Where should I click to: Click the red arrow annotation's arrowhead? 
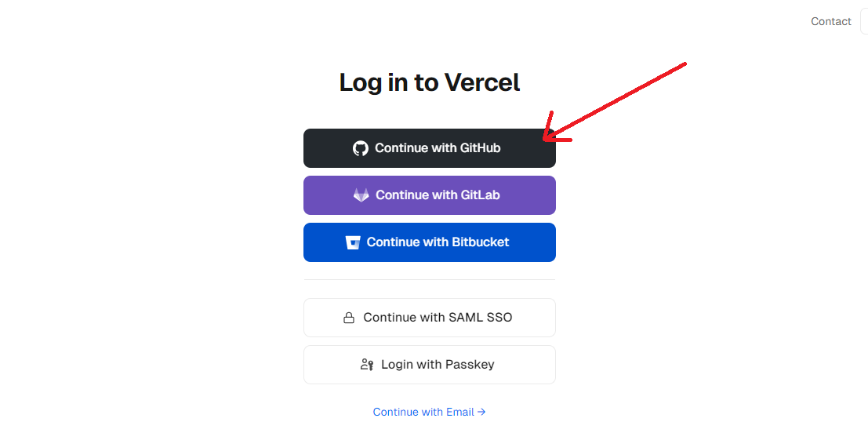pyautogui.click(x=547, y=138)
